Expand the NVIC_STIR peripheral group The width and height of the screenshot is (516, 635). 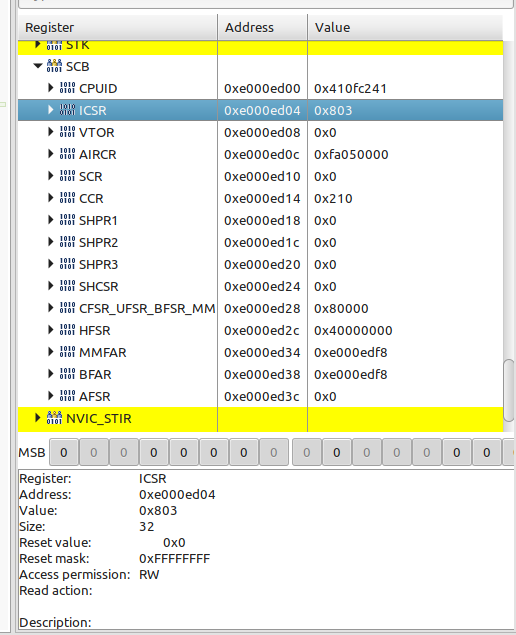coord(38,418)
